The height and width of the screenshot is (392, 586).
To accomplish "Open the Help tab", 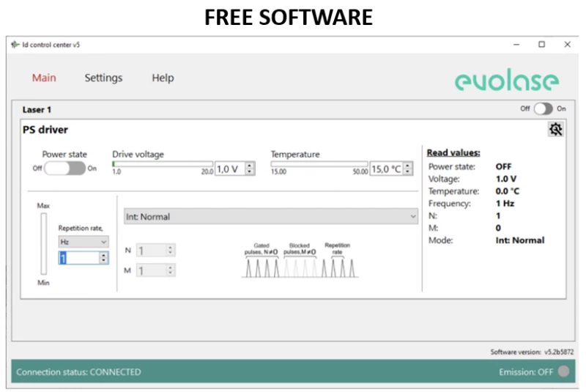I will (163, 78).
